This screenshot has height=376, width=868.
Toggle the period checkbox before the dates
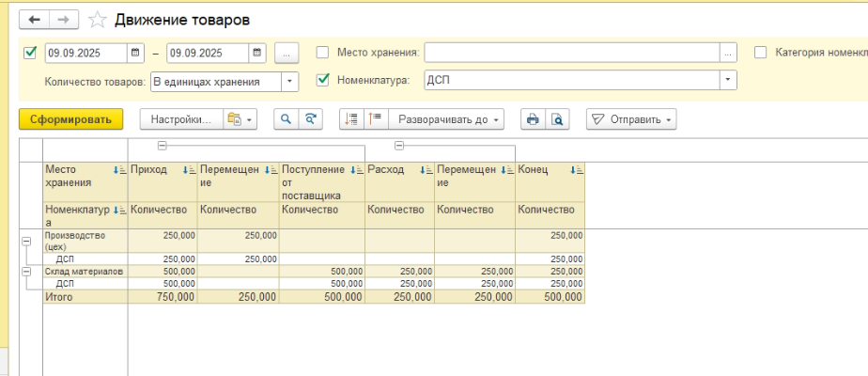[x=30, y=54]
